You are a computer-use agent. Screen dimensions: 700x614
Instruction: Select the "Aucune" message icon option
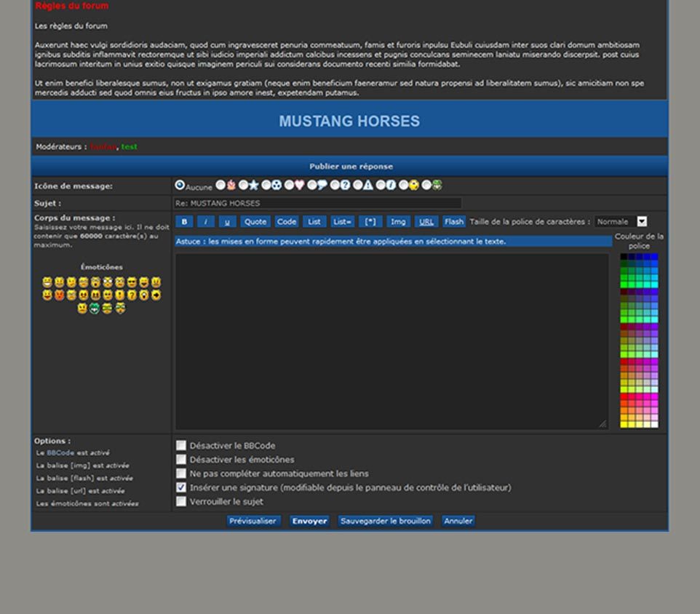pyautogui.click(x=180, y=186)
